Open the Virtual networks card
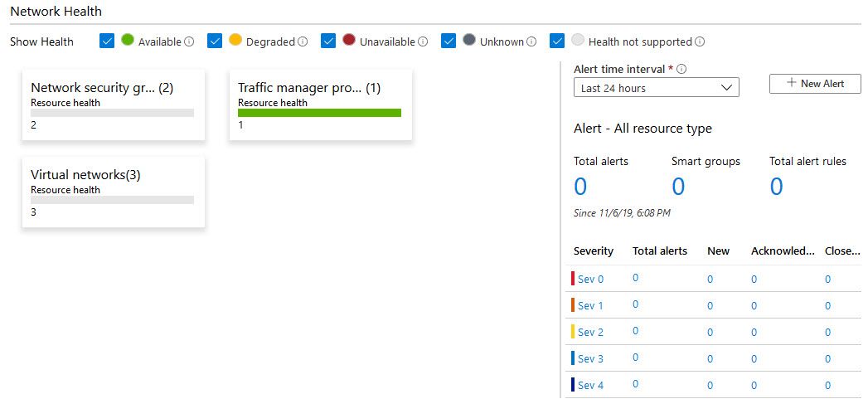 [114, 191]
